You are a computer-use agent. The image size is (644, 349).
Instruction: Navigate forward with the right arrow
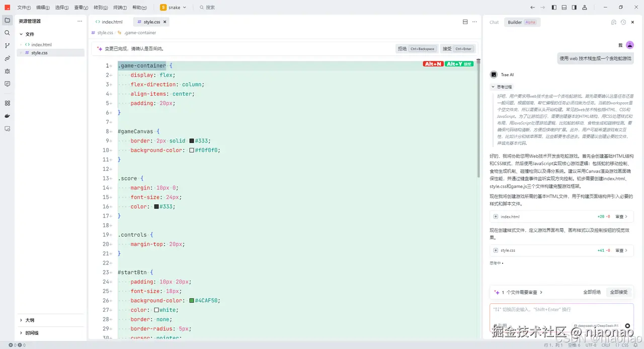[542, 8]
